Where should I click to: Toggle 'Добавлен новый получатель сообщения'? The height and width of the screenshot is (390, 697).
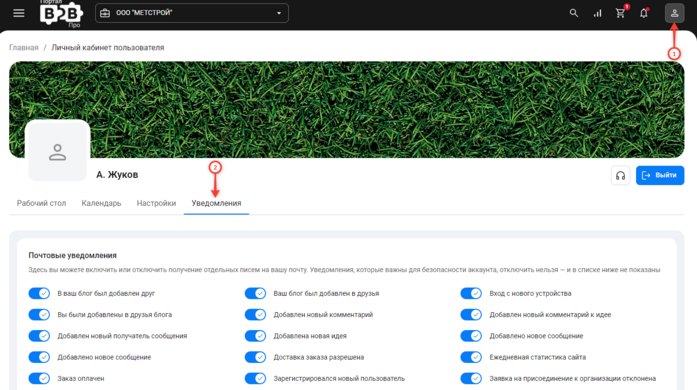pos(39,336)
